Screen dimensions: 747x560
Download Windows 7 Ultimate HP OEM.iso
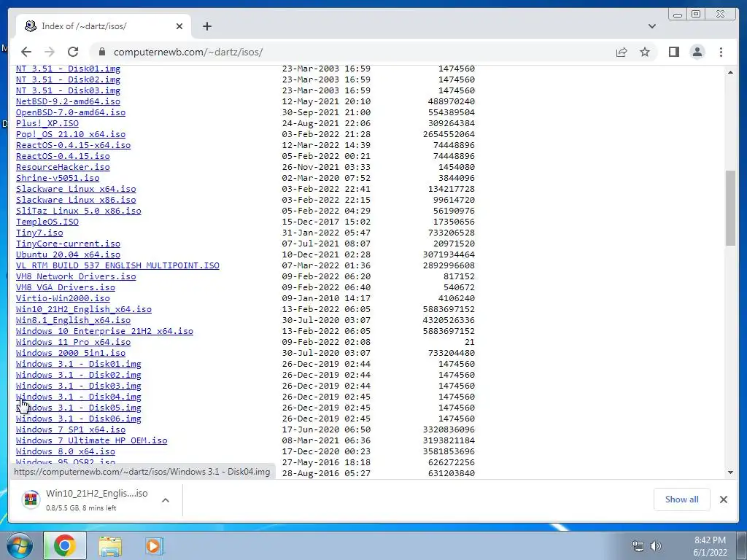tap(91, 441)
